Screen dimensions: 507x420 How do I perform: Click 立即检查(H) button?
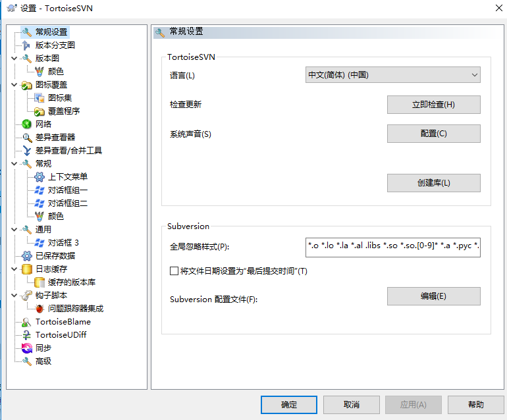(x=434, y=105)
